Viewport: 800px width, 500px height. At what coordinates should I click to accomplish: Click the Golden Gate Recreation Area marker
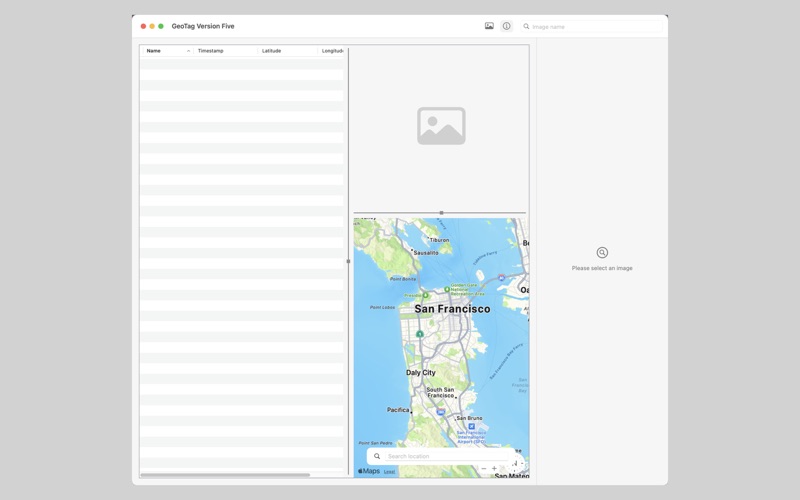[447, 289]
